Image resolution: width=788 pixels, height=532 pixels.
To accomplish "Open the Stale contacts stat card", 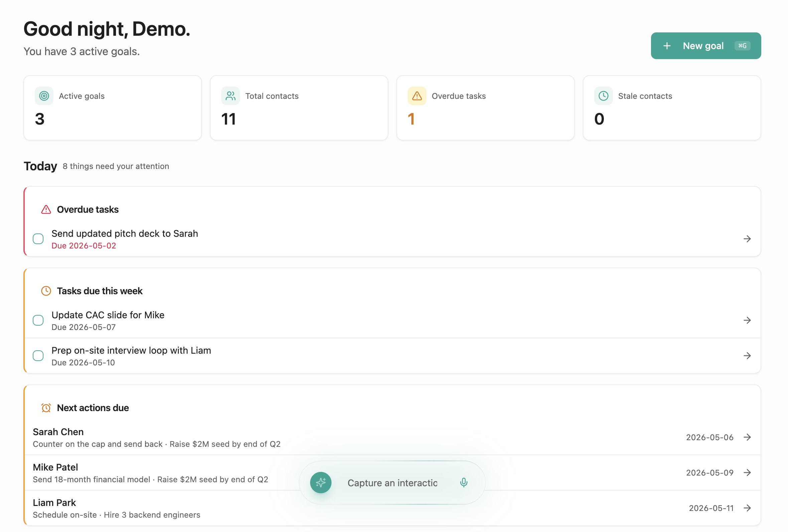I will pos(672,108).
